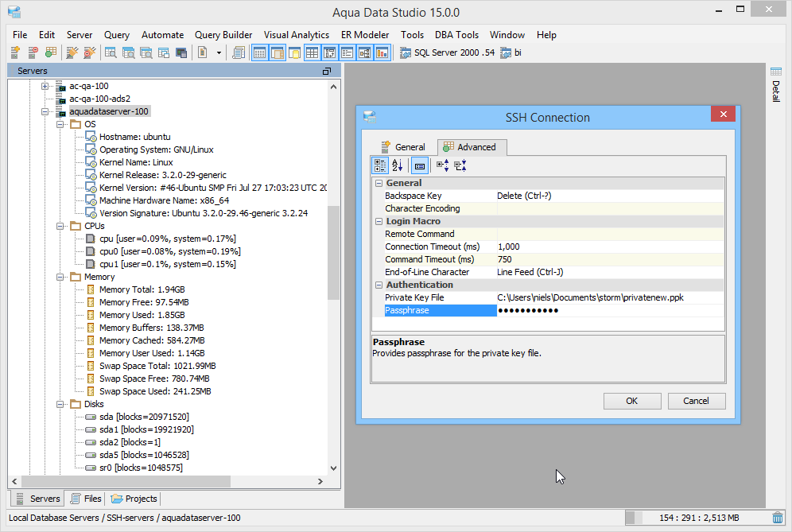Screen dimensions: 792x532
Task: Click the Connect plug icon in toolbar
Action: click(72, 52)
